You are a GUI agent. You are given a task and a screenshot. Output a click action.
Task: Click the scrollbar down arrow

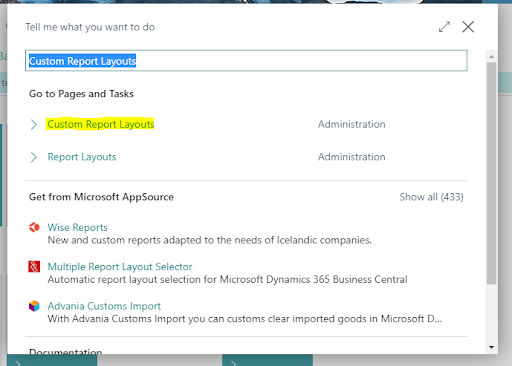(491, 347)
